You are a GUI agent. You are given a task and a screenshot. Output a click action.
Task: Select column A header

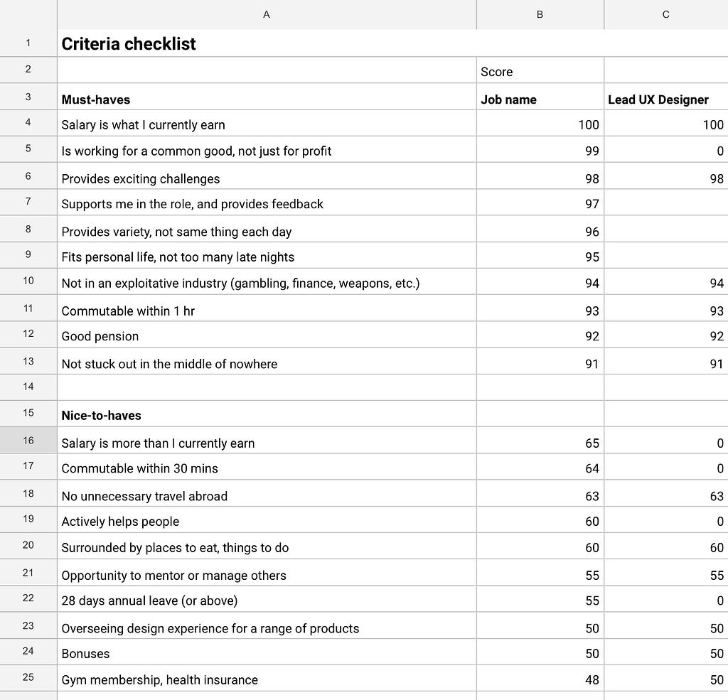(267, 14)
